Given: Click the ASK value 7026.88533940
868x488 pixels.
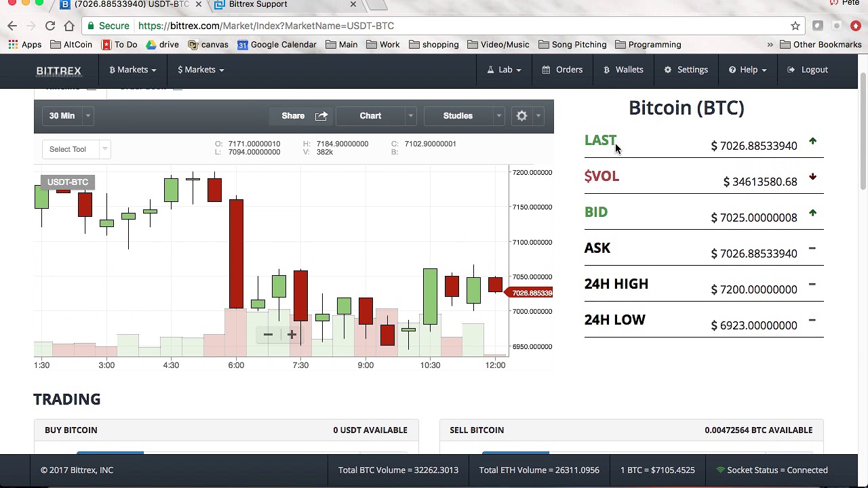Looking at the screenshot, I should click(x=754, y=253).
